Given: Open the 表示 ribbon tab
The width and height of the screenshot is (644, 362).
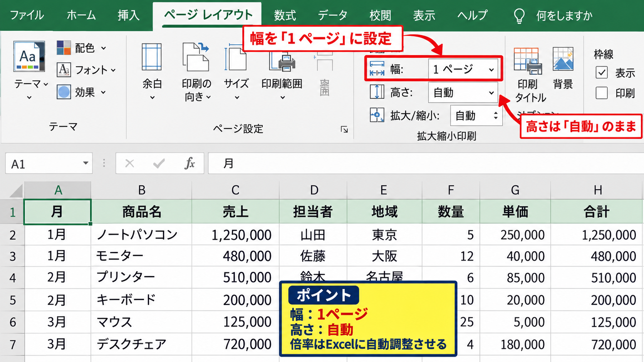Looking at the screenshot, I should 424,15.
